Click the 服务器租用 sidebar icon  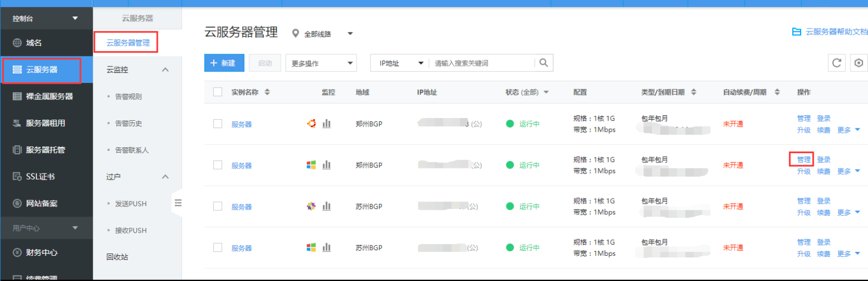coord(17,123)
